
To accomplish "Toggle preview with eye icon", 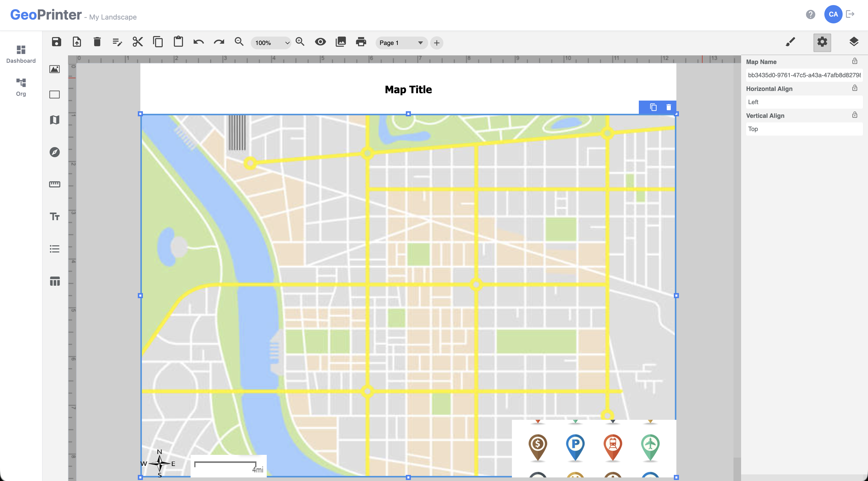I will [x=321, y=42].
